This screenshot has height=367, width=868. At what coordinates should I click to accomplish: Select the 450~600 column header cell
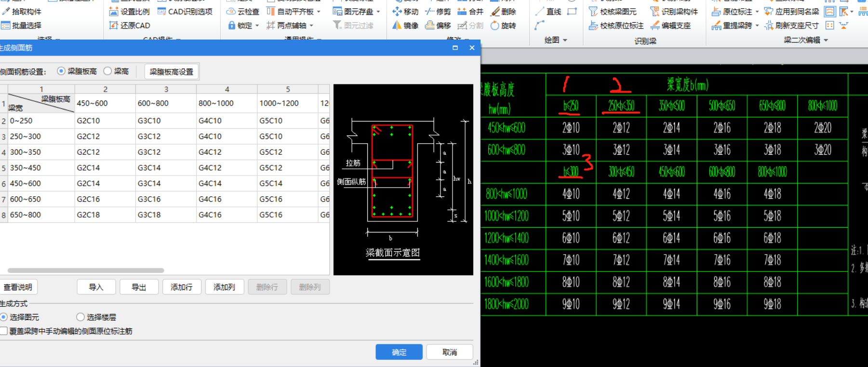pos(105,103)
